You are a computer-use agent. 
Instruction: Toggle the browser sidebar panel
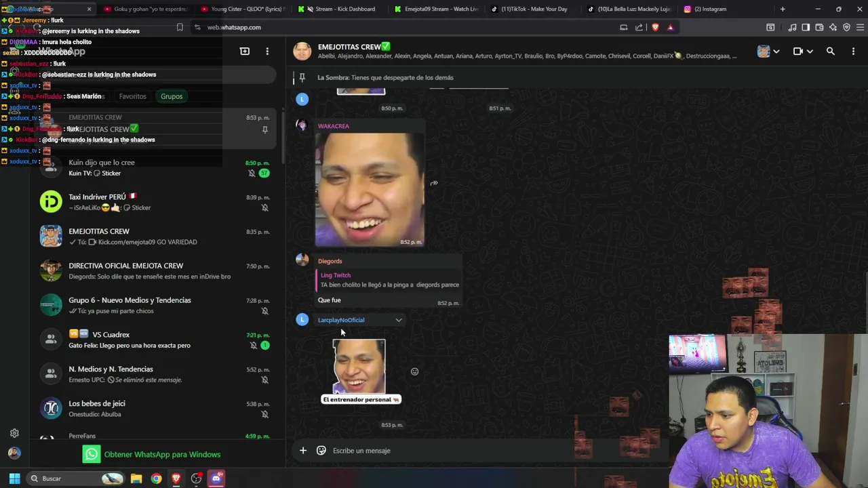(x=806, y=27)
